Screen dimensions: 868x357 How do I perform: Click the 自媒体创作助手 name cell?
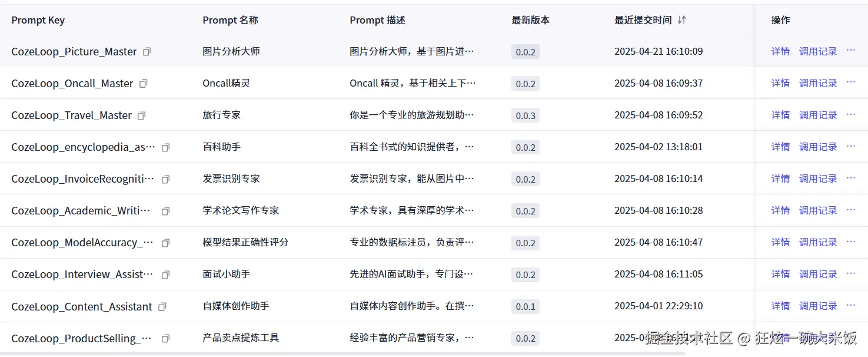[x=236, y=306]
